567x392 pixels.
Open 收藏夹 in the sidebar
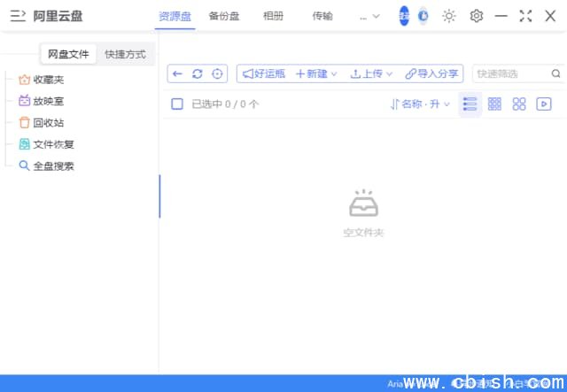tap(42, 80)
